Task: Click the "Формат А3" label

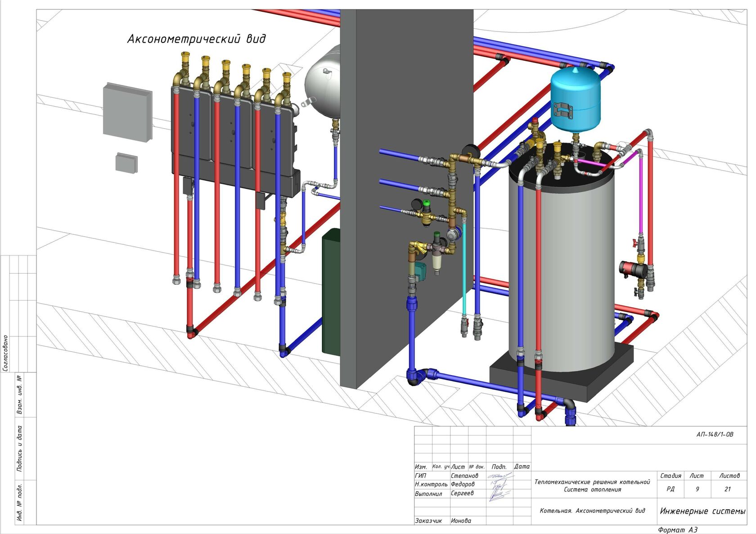Action: 677,530
